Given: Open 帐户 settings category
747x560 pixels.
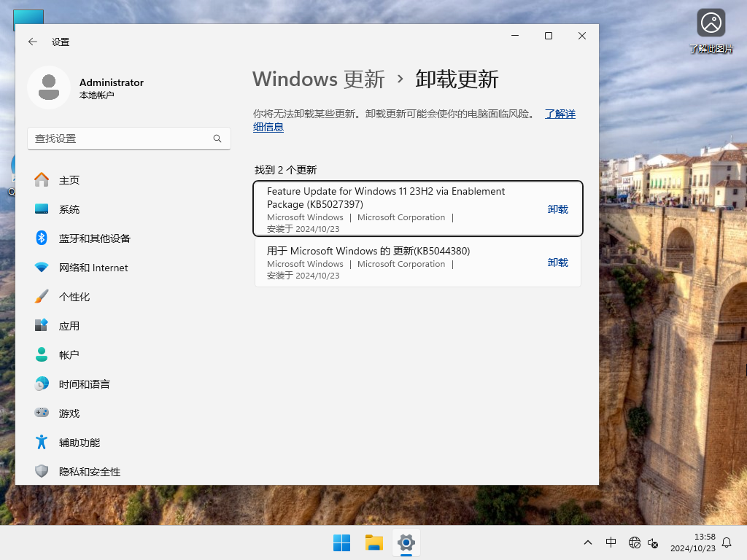Looking at the screenshot, I should tap(69, 354).
